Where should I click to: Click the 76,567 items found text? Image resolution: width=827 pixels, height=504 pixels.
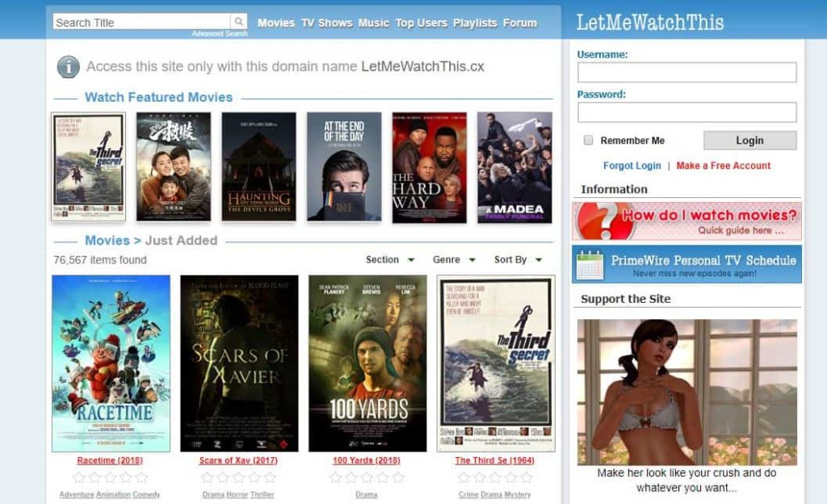coord(100,260)
